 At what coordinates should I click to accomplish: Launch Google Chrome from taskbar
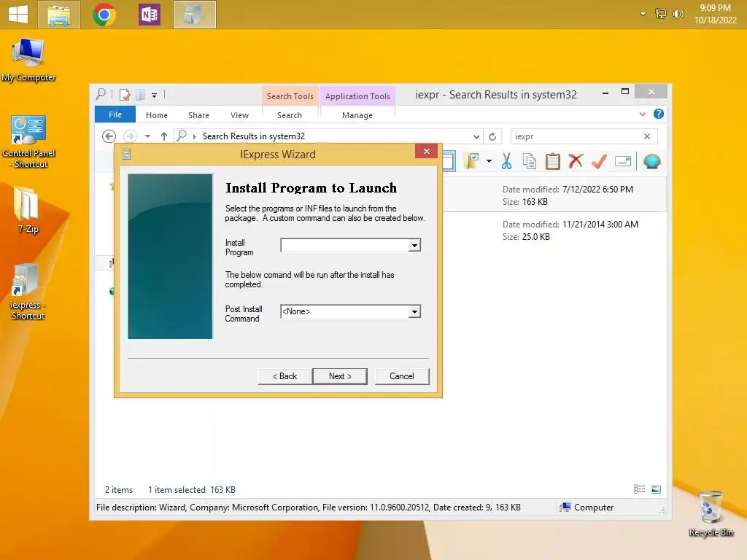tap(104, 15)
